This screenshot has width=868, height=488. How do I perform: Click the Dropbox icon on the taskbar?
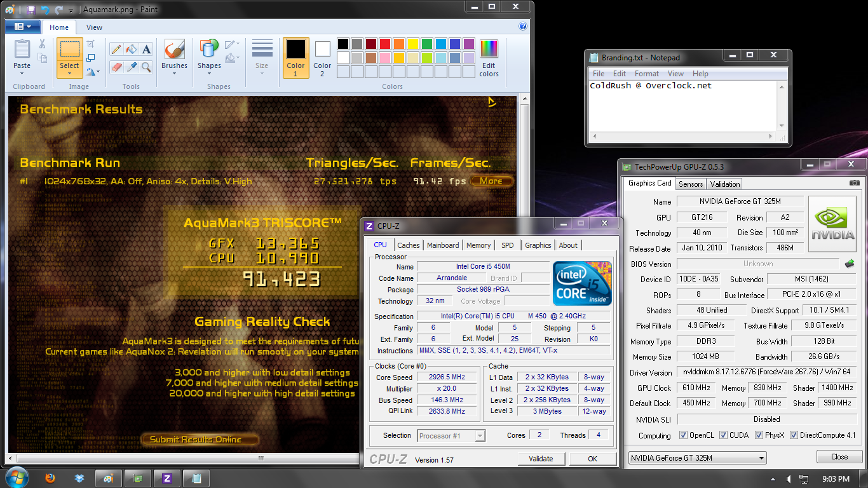79,478
